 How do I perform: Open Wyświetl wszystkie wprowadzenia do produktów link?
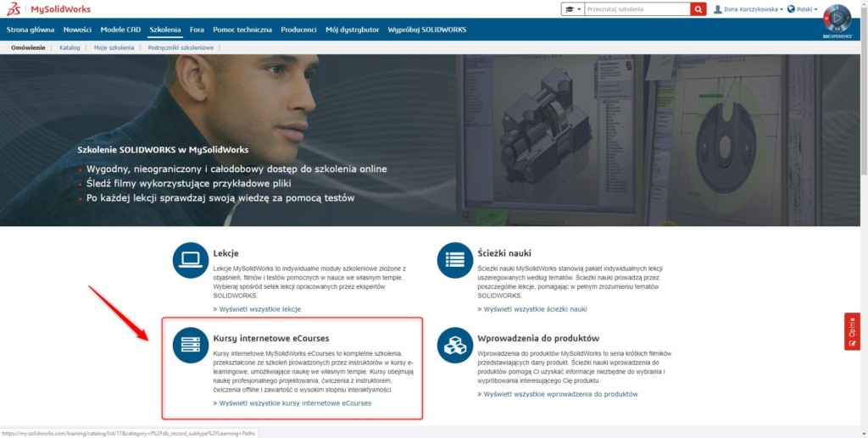(558, 394)
